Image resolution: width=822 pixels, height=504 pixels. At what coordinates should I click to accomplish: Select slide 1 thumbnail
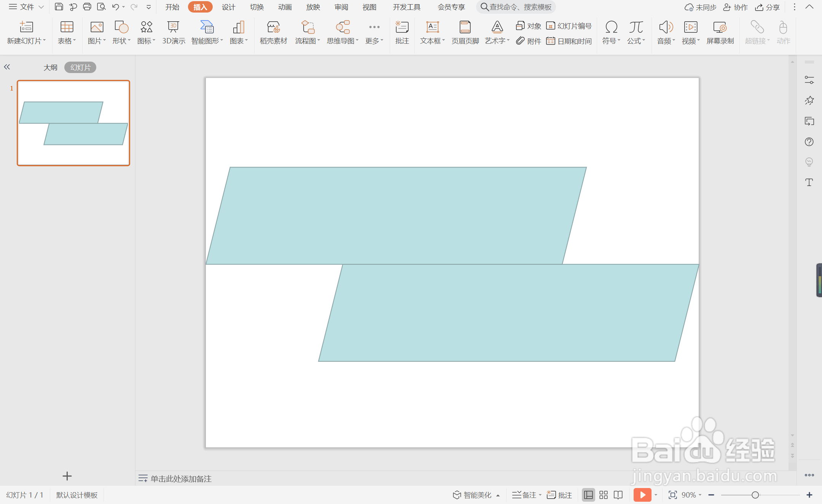[73, 123]
